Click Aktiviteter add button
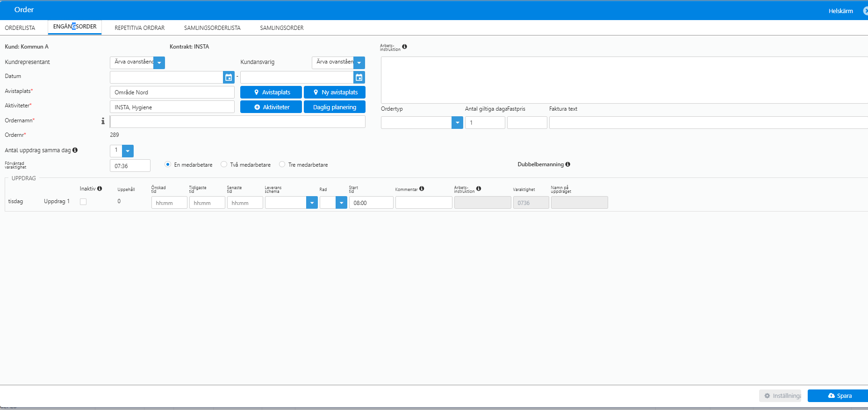This screenshot has height=410, width=868. pos(271,107)
